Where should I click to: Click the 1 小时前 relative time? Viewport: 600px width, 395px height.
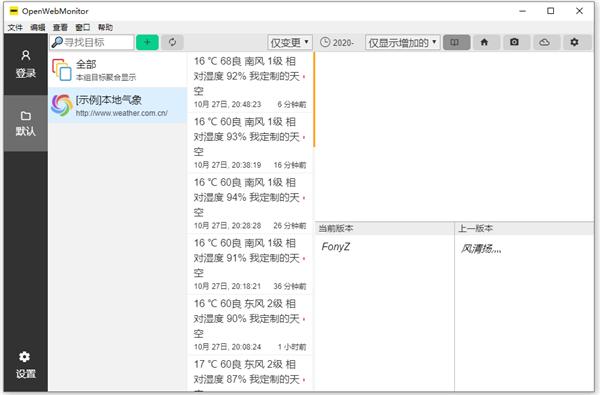[292, 347]
